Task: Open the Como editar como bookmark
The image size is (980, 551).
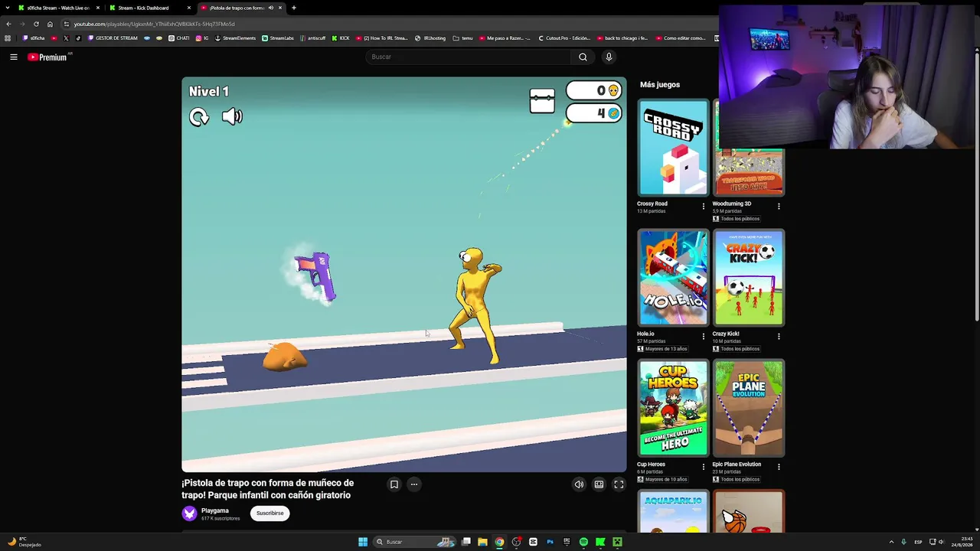Action: point(681,38)
